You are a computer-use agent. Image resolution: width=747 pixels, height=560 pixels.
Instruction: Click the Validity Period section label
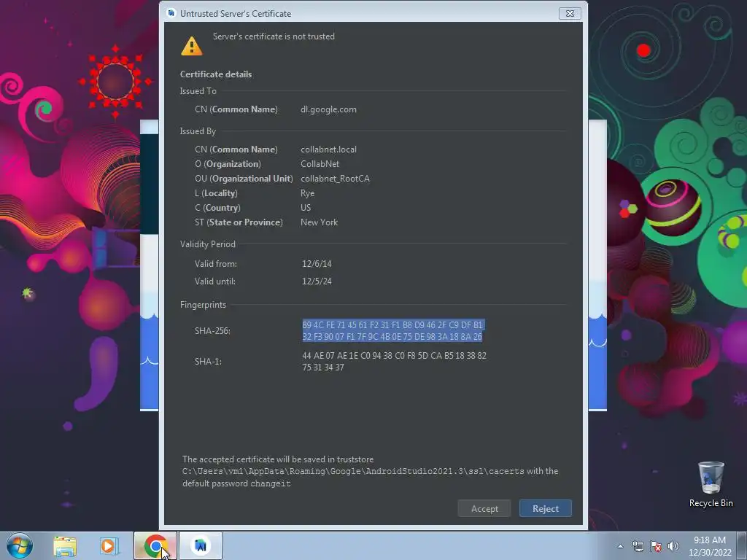[208, 244]
